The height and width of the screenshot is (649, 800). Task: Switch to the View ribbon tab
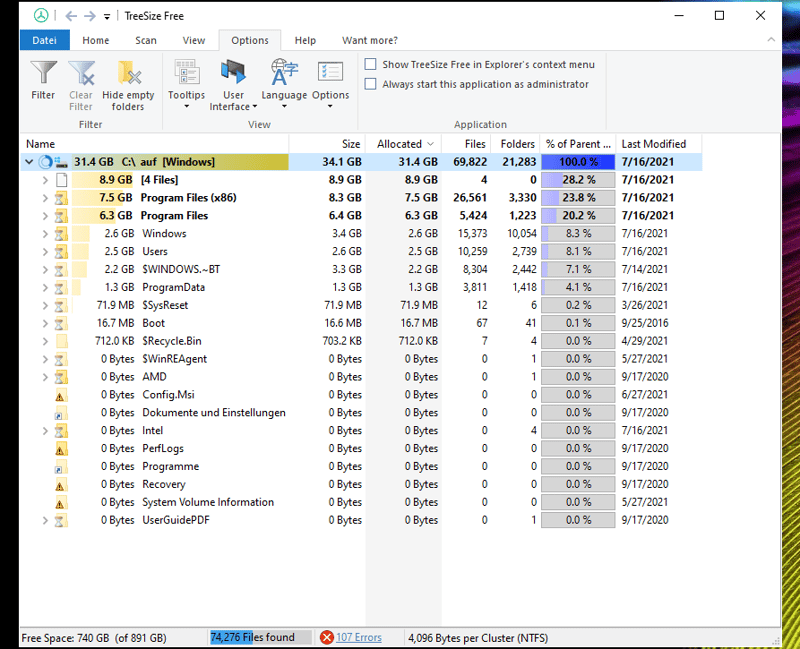tap(194, 40)
